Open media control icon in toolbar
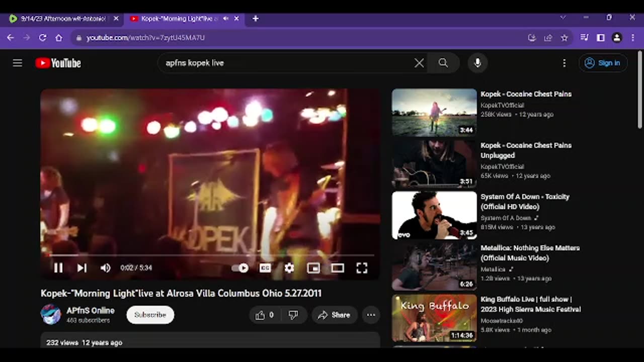 (x=584, y=38)
